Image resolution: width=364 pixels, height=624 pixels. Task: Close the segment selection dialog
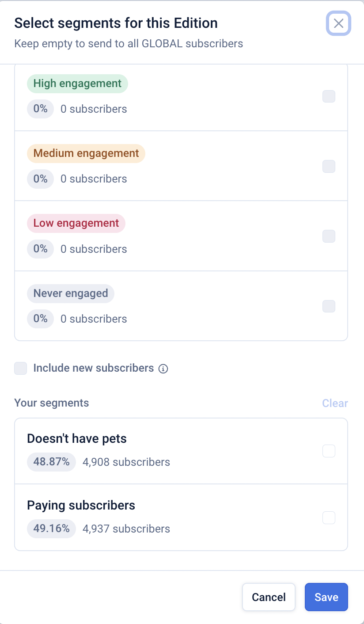[x=338, y=23]
